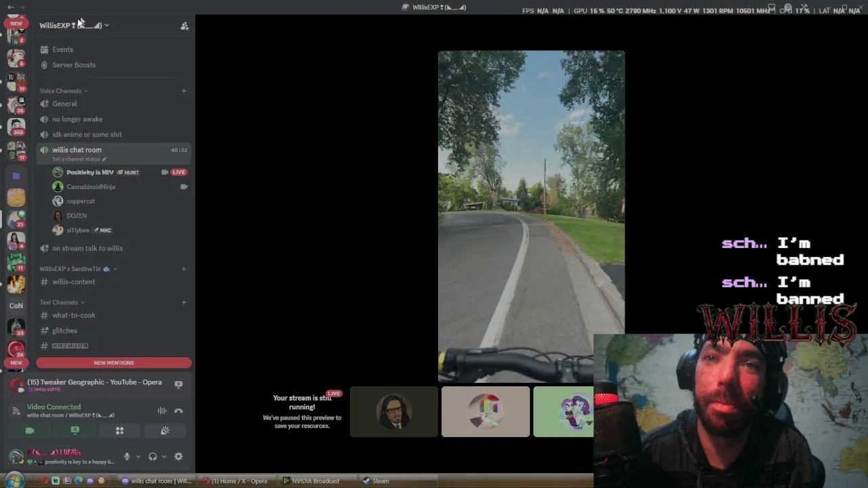Open the soundboard icon
This screenshot has height=488, width=868.
click(x=165, y=430)
